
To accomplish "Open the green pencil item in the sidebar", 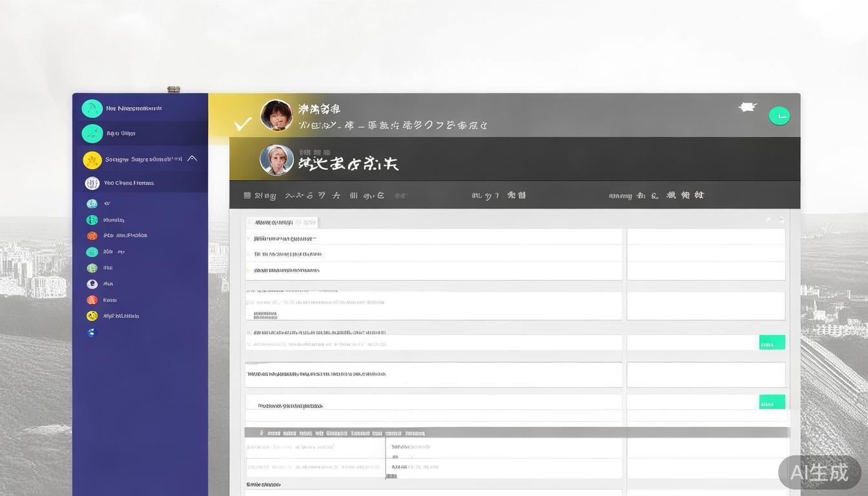I will click(92, 132).
